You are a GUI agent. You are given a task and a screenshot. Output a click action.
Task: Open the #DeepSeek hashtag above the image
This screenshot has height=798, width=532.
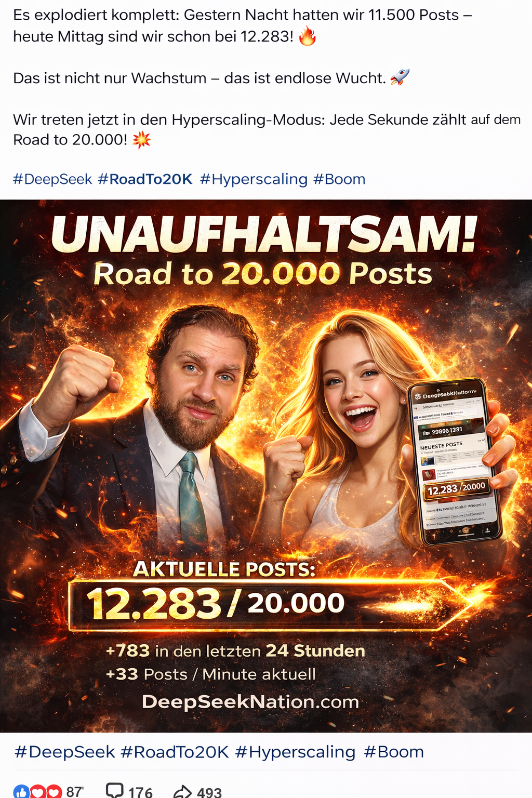pyautogui.click(x=52, y=179)
